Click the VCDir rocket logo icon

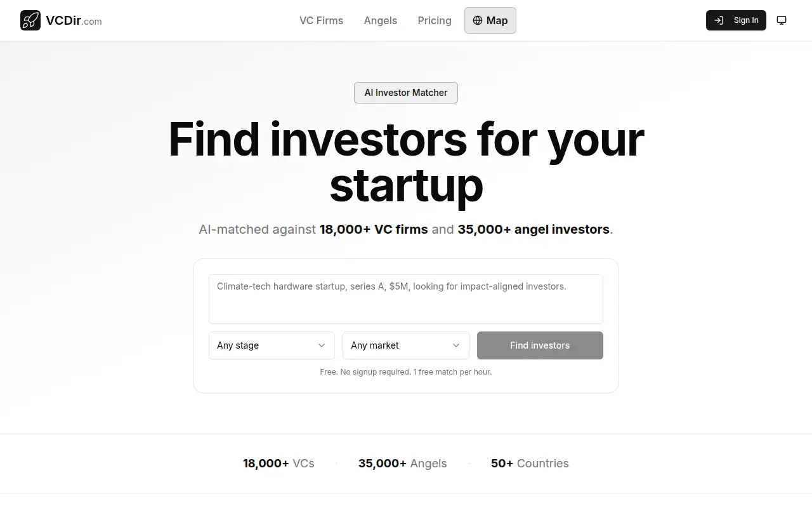30,20
